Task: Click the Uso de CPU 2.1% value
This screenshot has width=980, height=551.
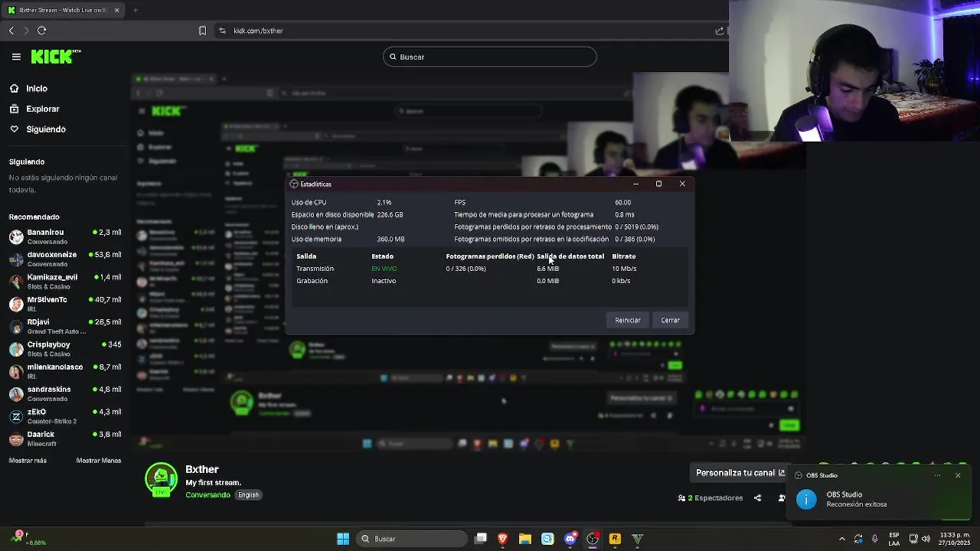Action: (384, 203)
